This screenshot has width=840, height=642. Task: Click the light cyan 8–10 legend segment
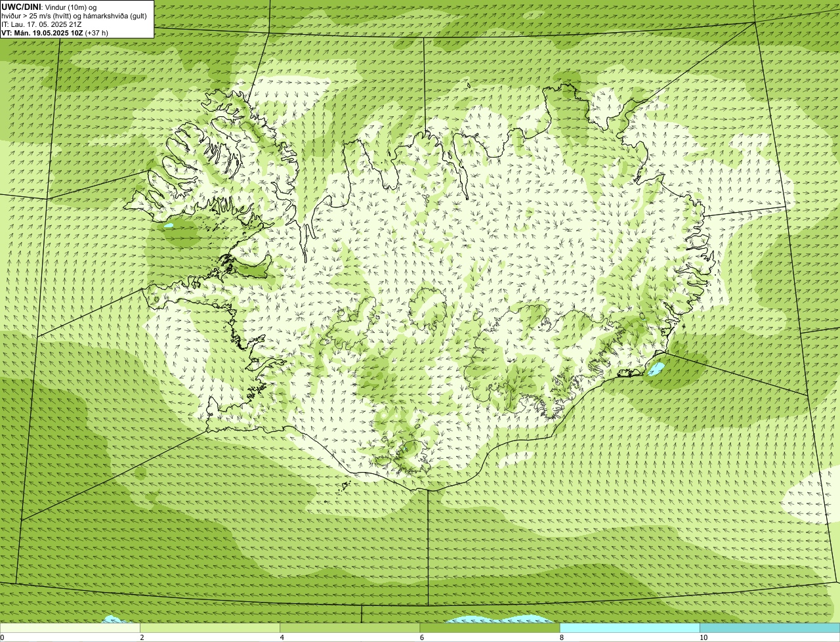point(629,628)
